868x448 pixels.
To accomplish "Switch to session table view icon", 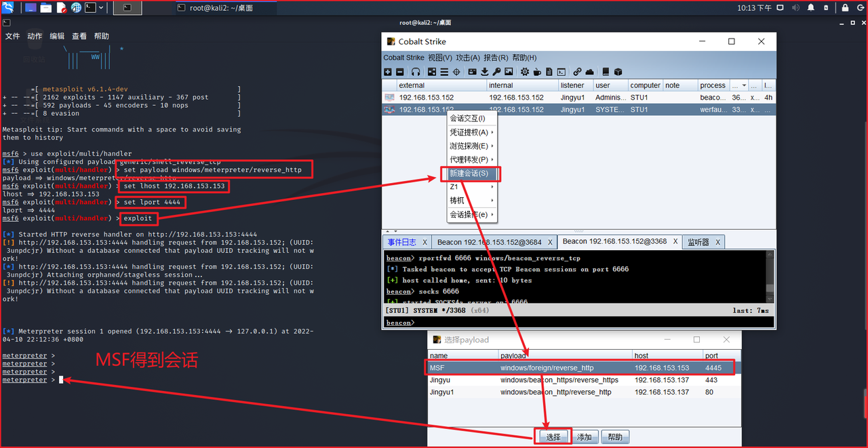I will (x=444, y=72).
